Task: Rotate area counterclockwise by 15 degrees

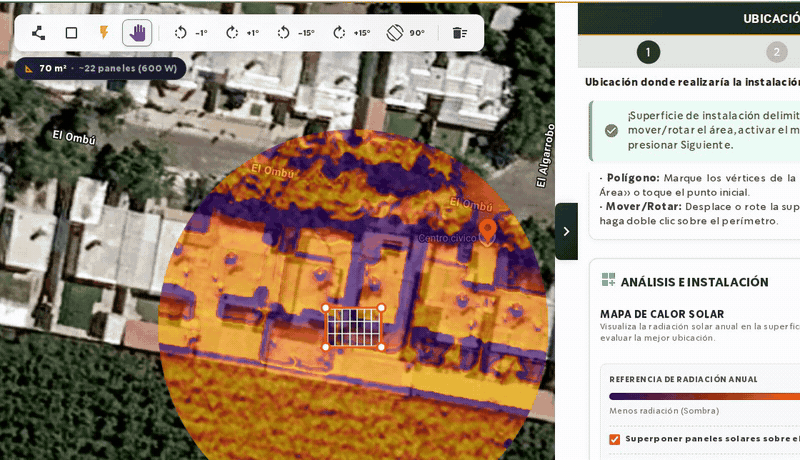Action: [296, 33]
